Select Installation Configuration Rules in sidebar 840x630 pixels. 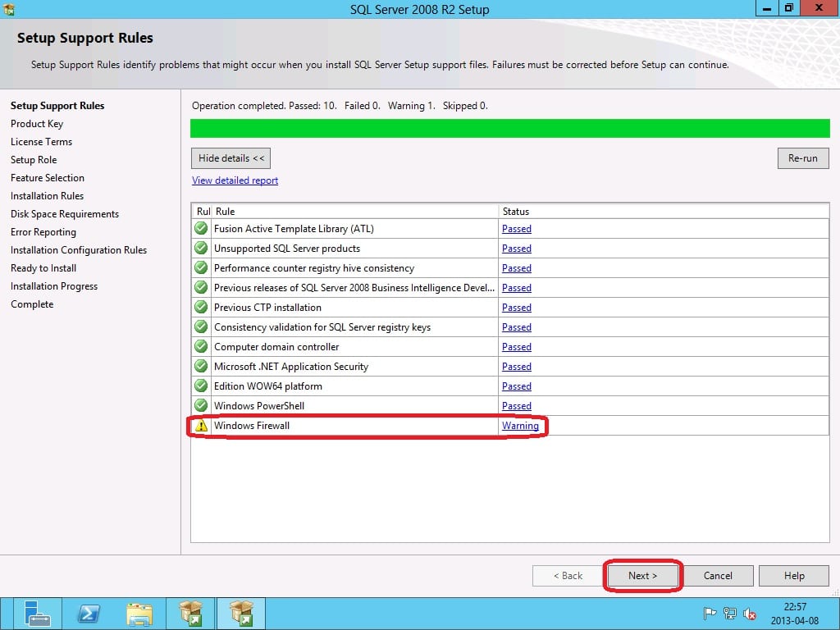point(79,250)
